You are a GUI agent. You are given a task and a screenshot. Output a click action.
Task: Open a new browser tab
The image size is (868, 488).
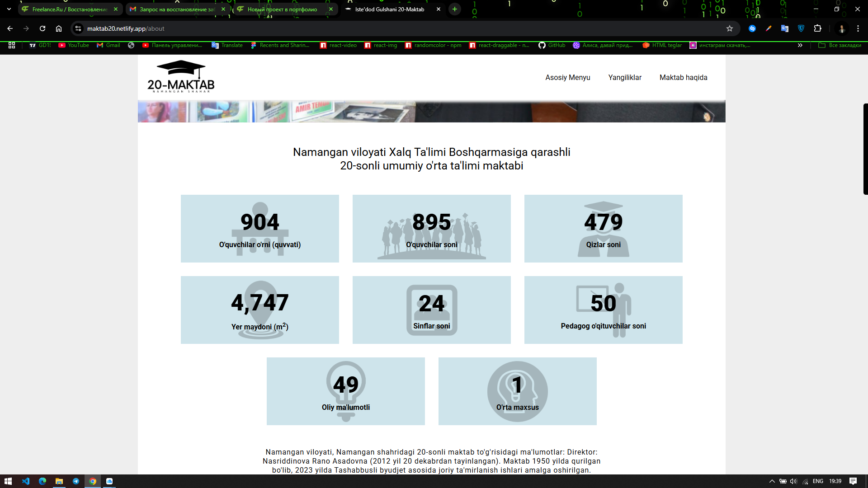[455, 9]
